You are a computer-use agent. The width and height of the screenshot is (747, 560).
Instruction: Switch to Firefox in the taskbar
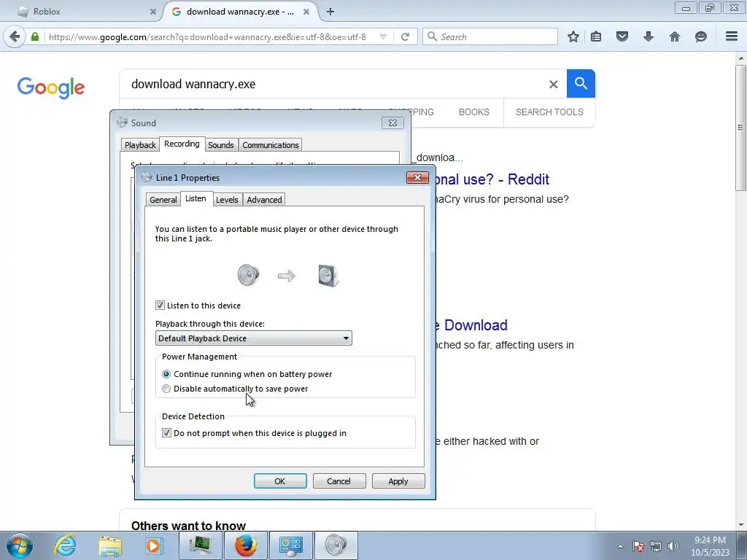(x=246, y=545)
